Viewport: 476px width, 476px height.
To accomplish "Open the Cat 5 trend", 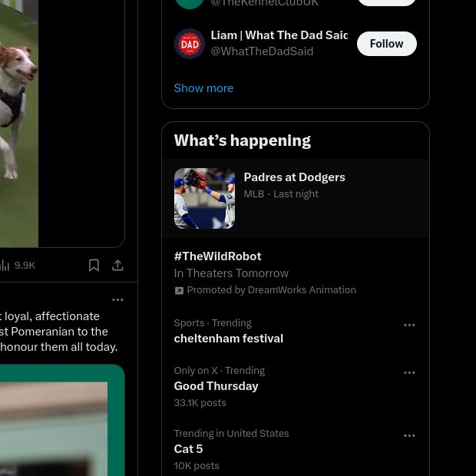I will tap(296, 449).
